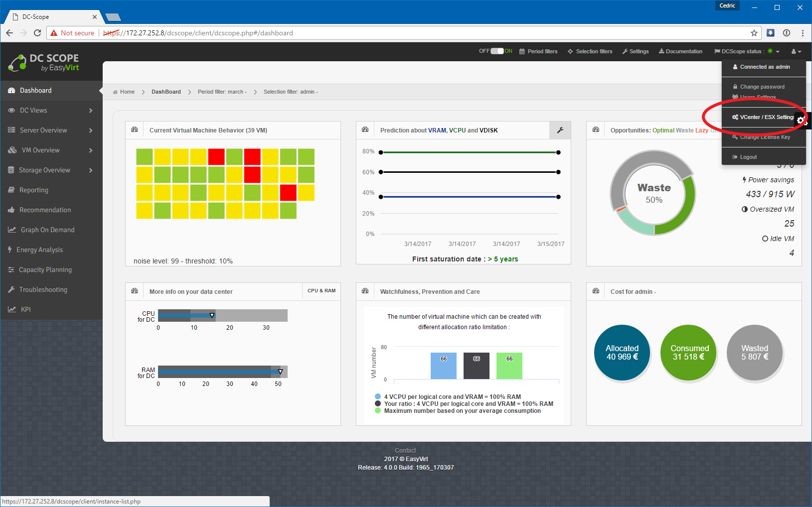
Task: Click the RAM for DC gauge marker
Action: pos(280,372)
